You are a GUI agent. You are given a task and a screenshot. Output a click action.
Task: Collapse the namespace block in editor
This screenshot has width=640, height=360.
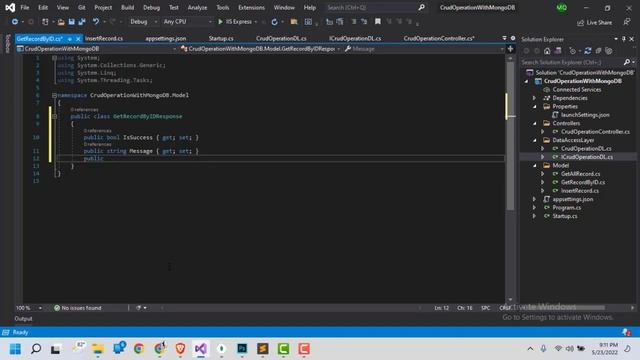click(x=54, y=95)
